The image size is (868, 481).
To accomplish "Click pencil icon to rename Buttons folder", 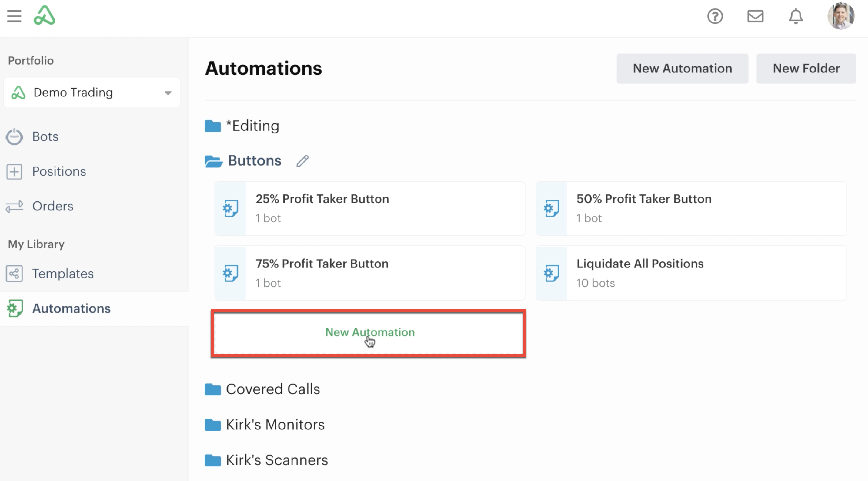I will (302, 161).
